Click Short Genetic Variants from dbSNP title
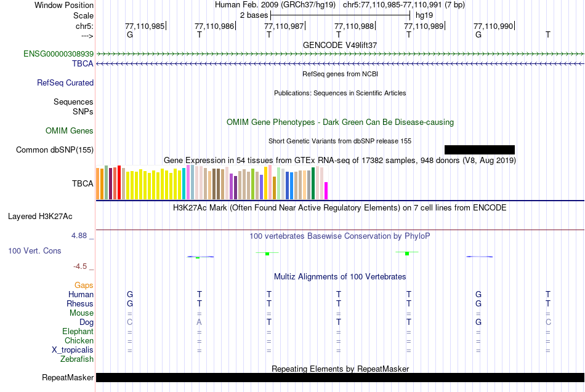The width and height of the screenshot is (585, 392). click(x=340, y=141)
